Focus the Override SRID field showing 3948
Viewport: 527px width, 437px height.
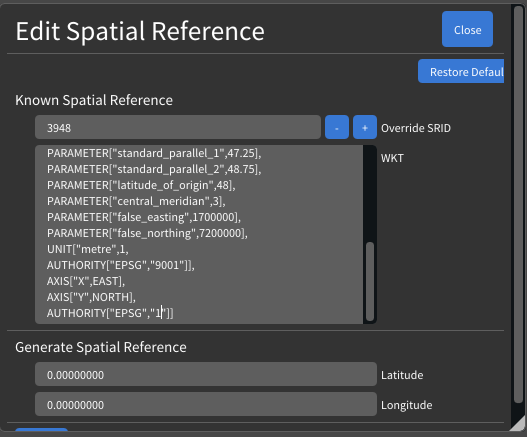[x=178, y=127]
